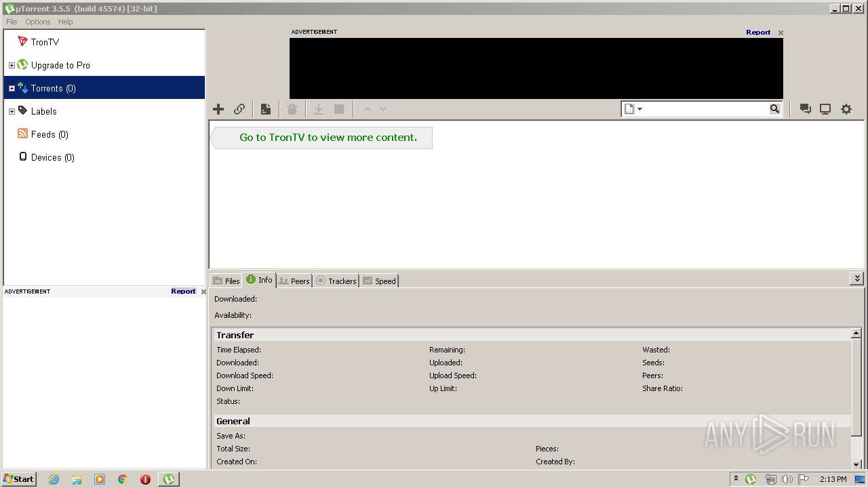The height and width of the screenshot is (488, 868).
Task: Click the Move Down Queue arrow
Action: click(383, 109)
